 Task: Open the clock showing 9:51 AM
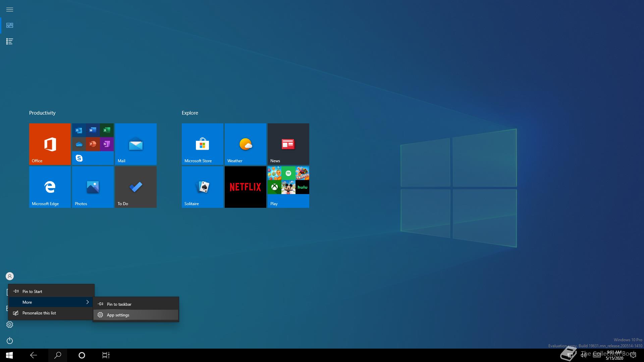click(614, 355)
